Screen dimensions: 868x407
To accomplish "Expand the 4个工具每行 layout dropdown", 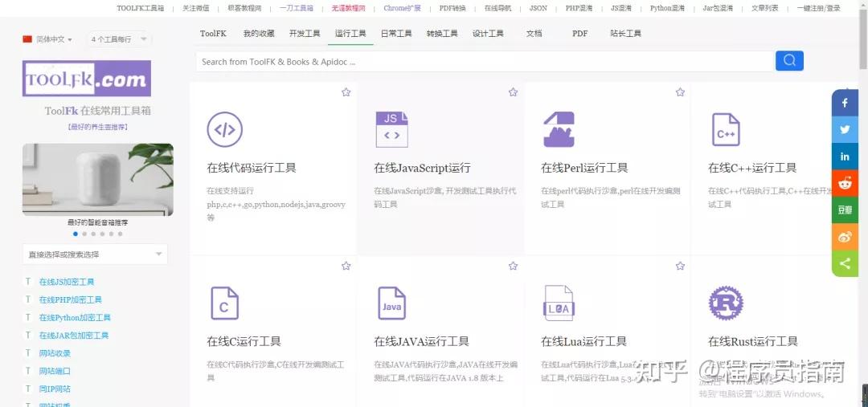I will click(x=119, y=39).
